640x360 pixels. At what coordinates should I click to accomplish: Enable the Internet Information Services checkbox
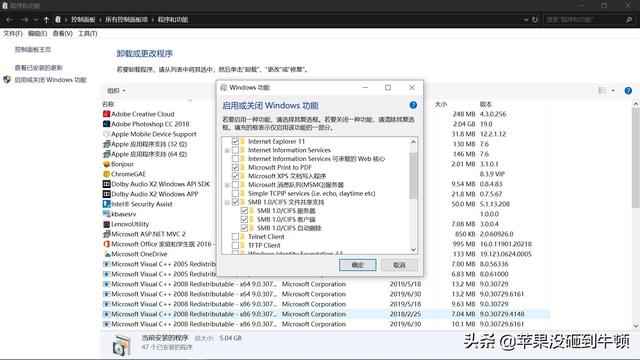coord(236,150)
